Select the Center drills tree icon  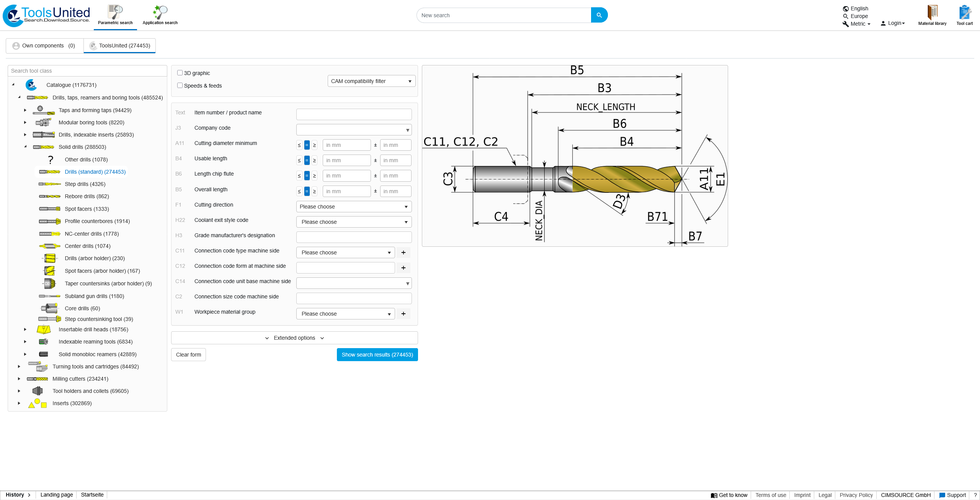coord(49,246)
